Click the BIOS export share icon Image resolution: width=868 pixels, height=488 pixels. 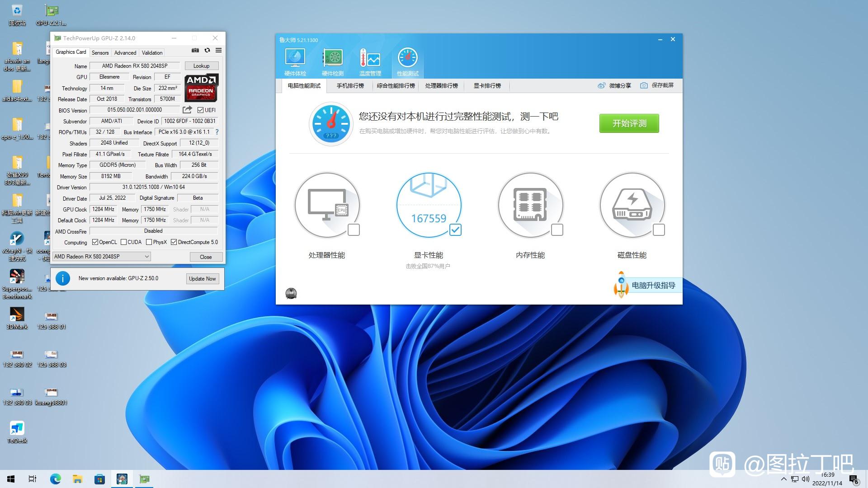187,110
